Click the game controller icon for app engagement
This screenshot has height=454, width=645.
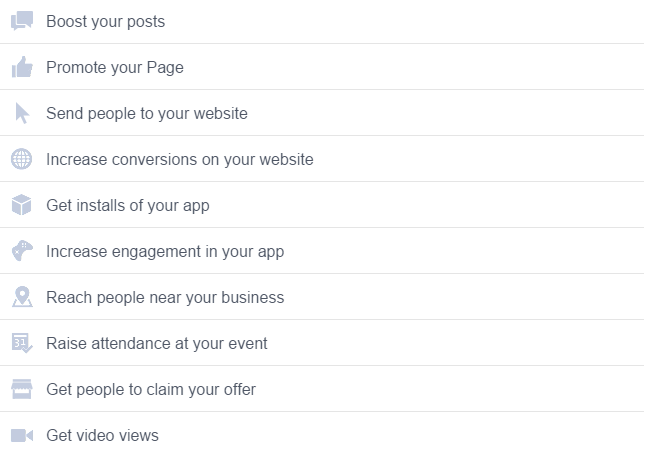click(x=22, y=250)
